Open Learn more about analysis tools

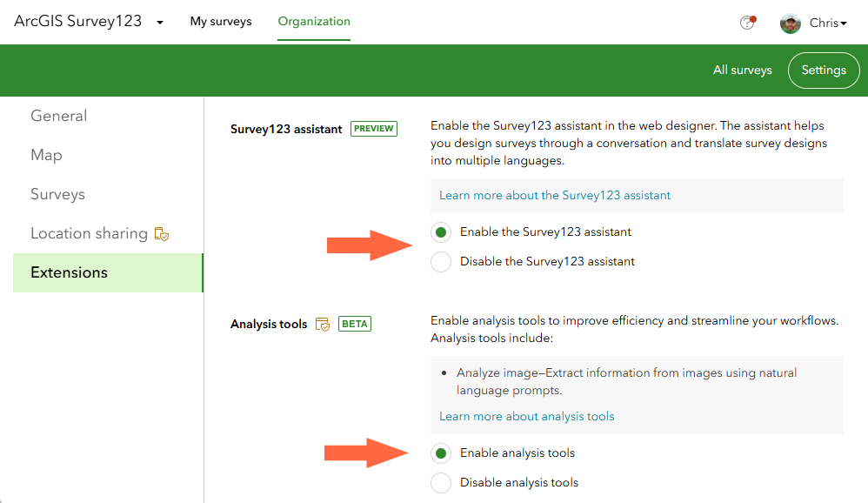click(x=525, y=416)
